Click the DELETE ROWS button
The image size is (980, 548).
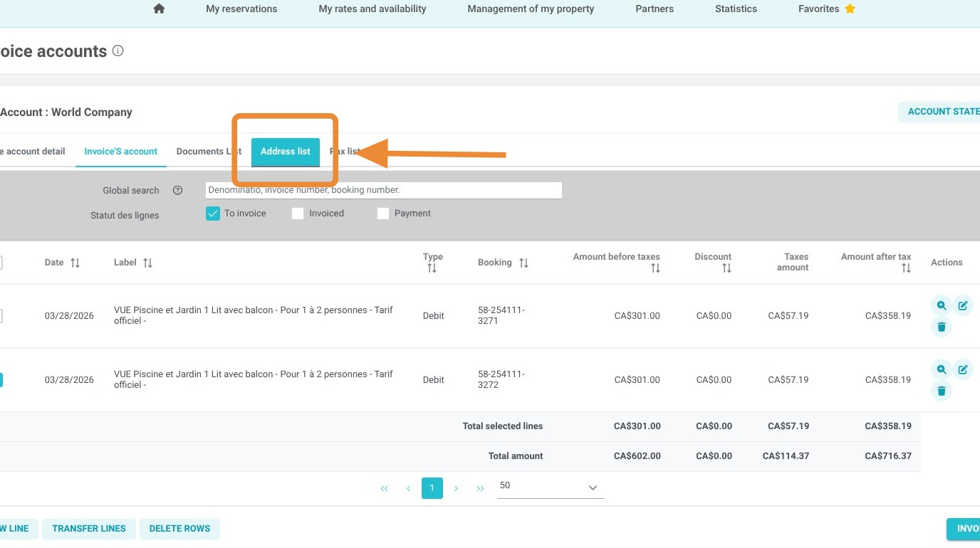[179, 529]
